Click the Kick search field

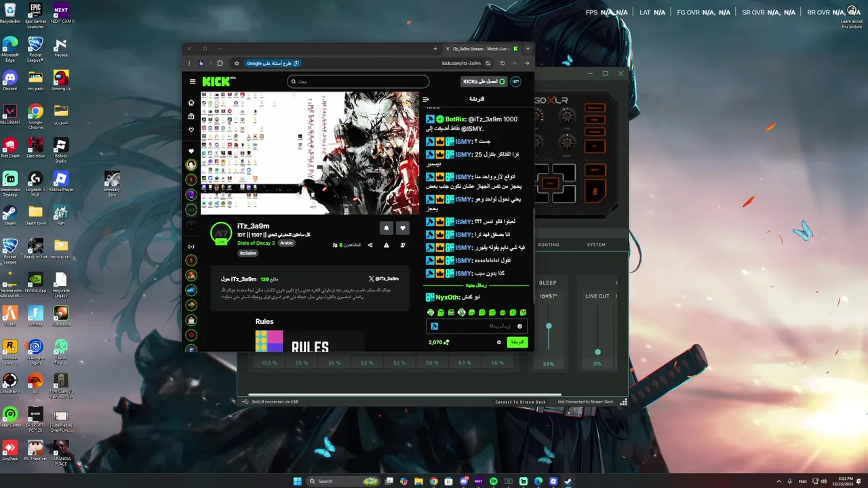pos(358,81)
